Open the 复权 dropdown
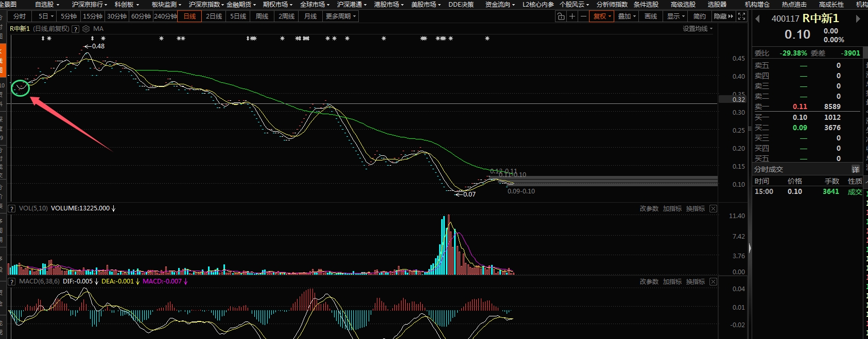 (x=602, y=16)
